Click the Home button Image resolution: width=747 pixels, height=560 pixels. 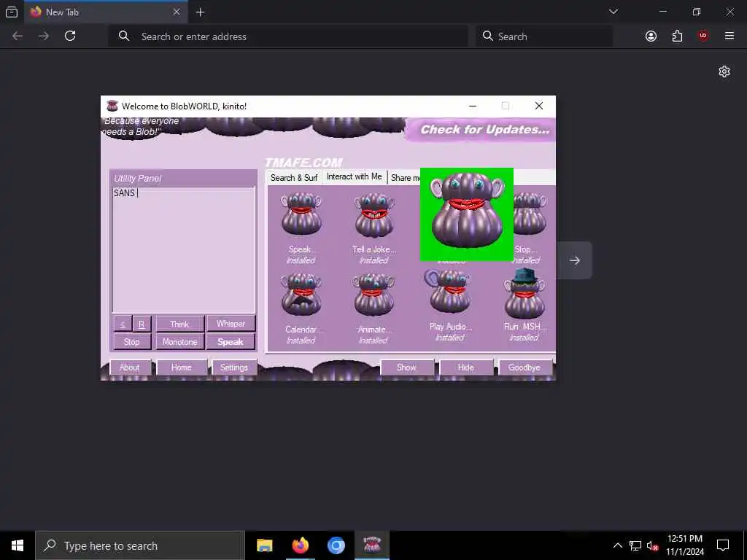182,367
